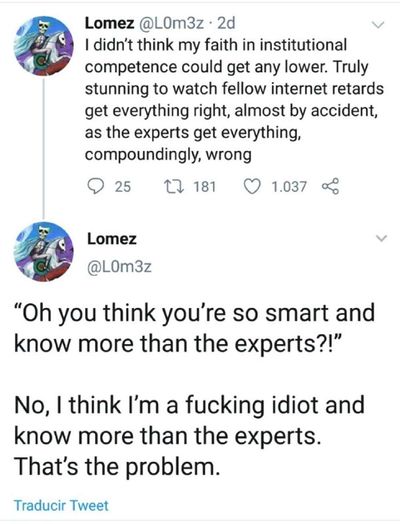Click the like count 1.037

(x=289, y=186)
